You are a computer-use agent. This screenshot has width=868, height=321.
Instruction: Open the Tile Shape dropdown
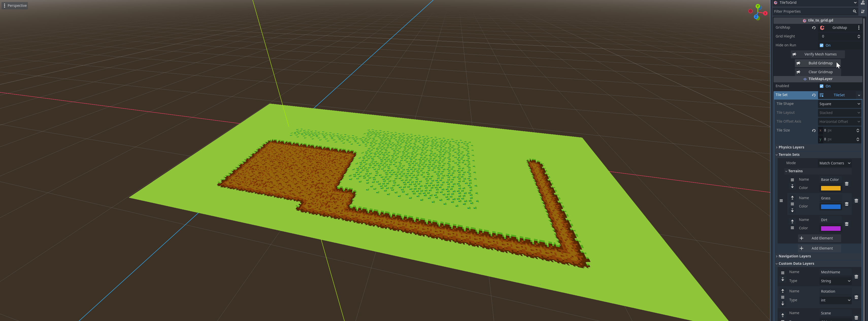pyautogui.click(x=839, y=104)
